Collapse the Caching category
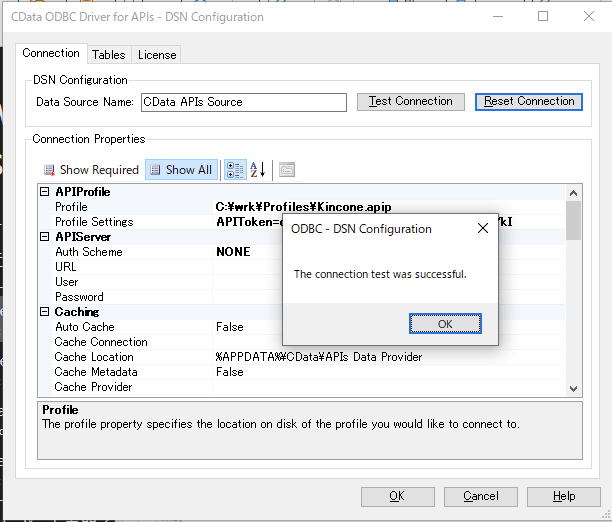Screen dimensions: 612x522 (45, 312)
